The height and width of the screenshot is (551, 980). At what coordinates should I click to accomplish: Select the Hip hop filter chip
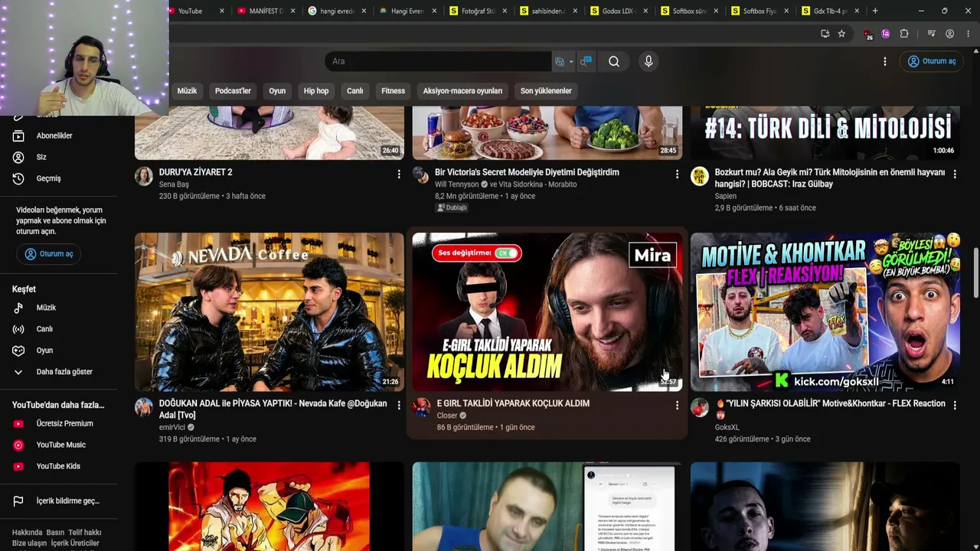coord(316,91)
